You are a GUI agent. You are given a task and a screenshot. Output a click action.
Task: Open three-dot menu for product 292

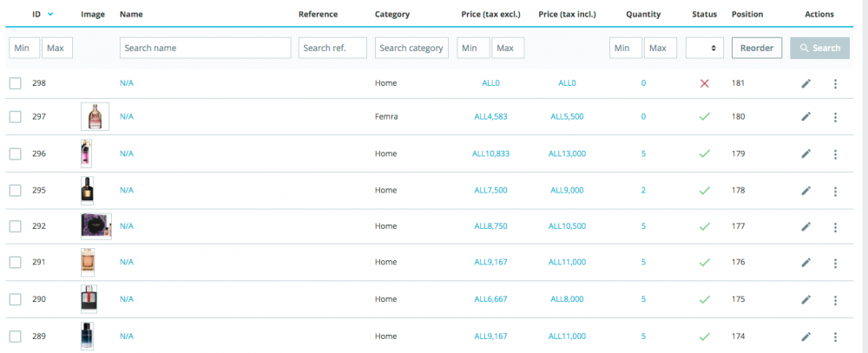(835, 226)
